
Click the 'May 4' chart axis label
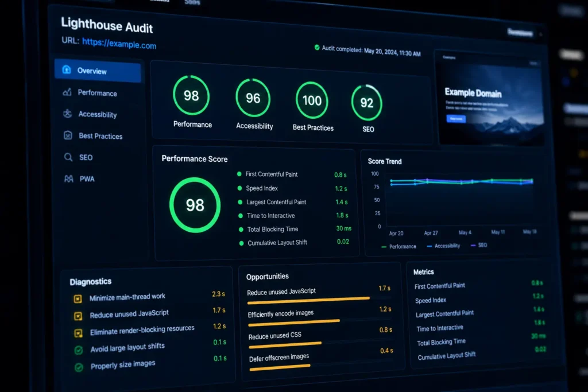(465, 232)
